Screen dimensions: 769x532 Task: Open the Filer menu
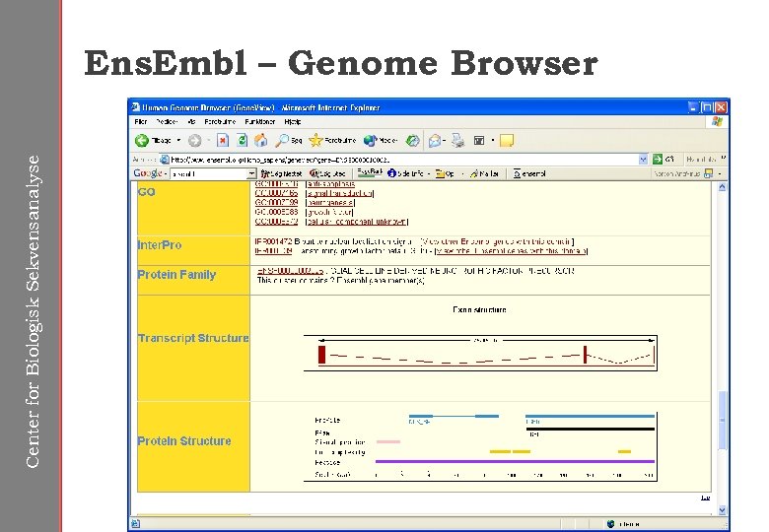(x=141, y=121)
